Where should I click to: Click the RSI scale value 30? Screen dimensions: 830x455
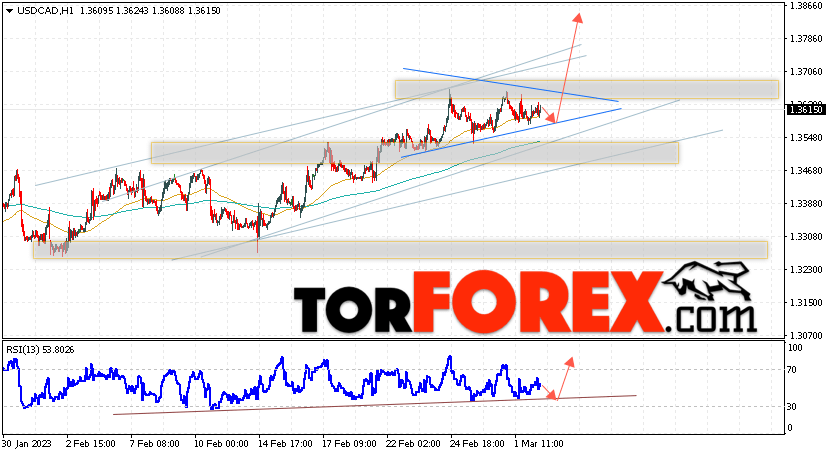pyautogui.click(x=792, y=406)
